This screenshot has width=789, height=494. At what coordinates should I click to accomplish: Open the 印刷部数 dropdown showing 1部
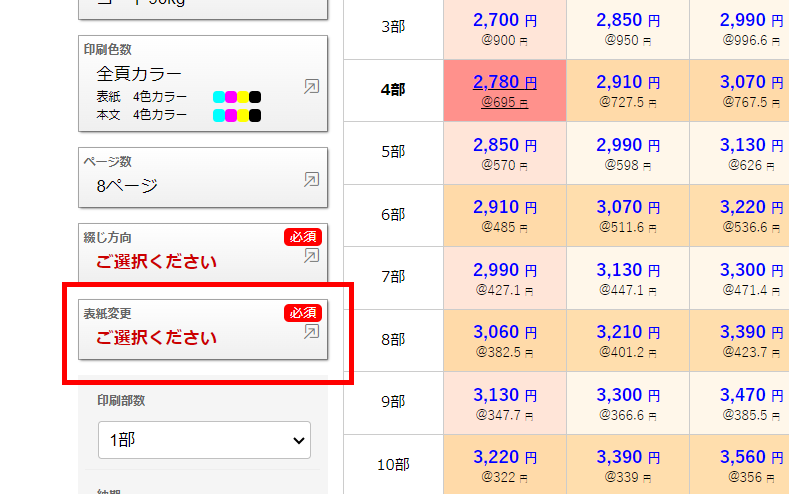coord(204,440)
